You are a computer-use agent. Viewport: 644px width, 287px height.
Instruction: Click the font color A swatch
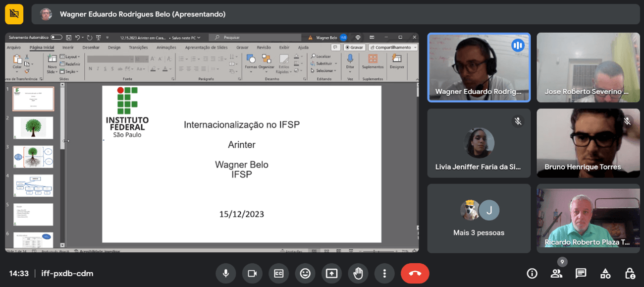[x=165, y=69]
